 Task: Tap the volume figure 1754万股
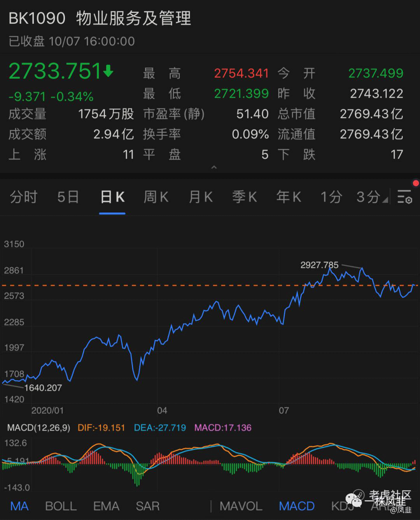(x=106, y=114)
